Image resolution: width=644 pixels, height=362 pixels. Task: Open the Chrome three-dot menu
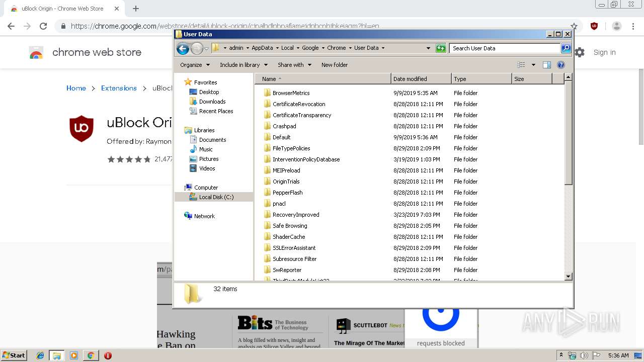[x=632, y=26]
